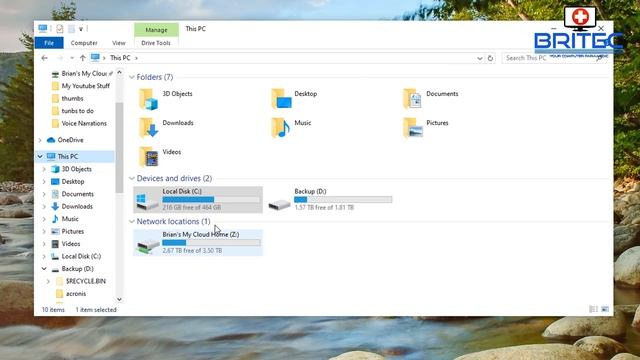Open the Pictures folder icon in Folders

point(412,128)
